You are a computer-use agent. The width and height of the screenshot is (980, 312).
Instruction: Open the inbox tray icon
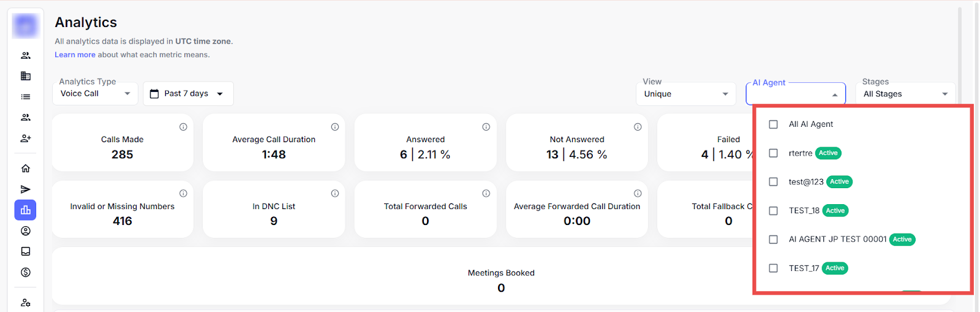tap(26, 251)
